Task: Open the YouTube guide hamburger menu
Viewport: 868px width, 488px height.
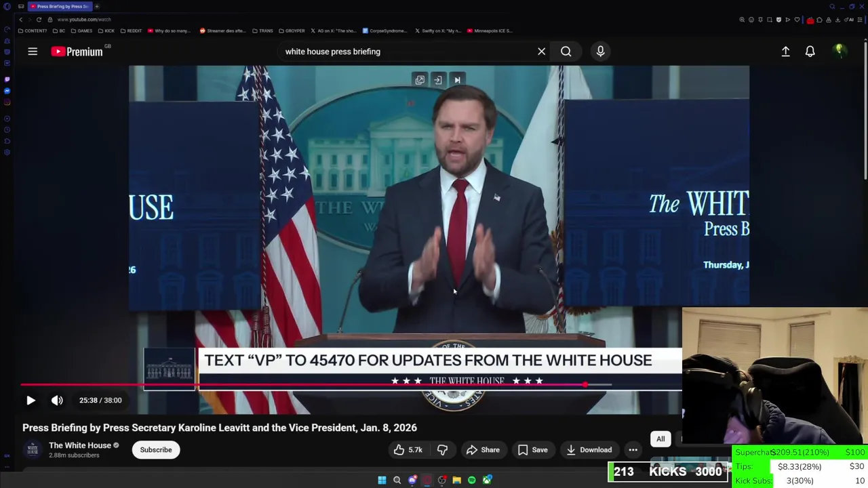Action: click(x=32, y=52)
